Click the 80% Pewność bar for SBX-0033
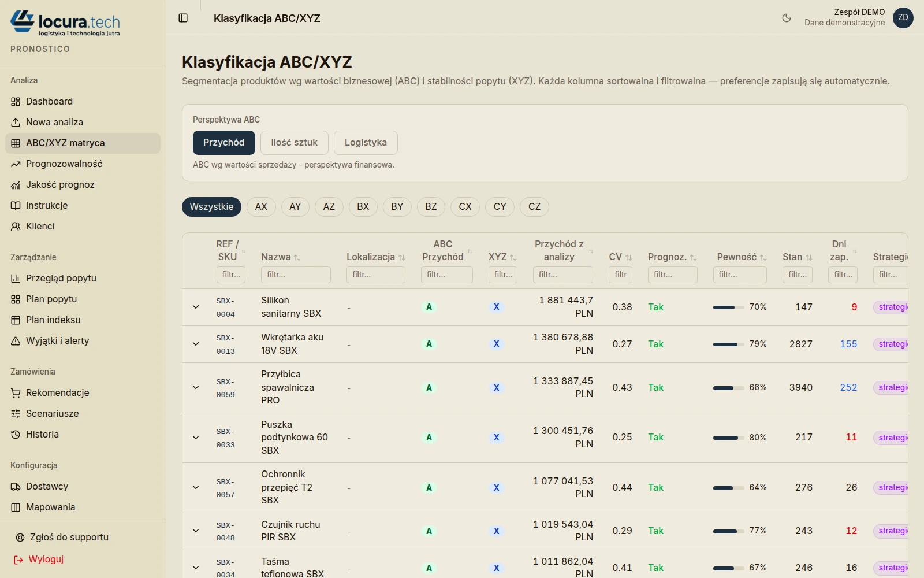Viewport: 924px width, 578px height. tap(728, 438)
